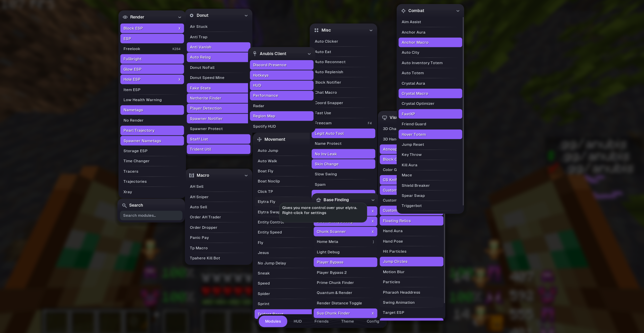This screenshot has width=644, height=333.
Task: Open the Theme tab
Action: 347,321
